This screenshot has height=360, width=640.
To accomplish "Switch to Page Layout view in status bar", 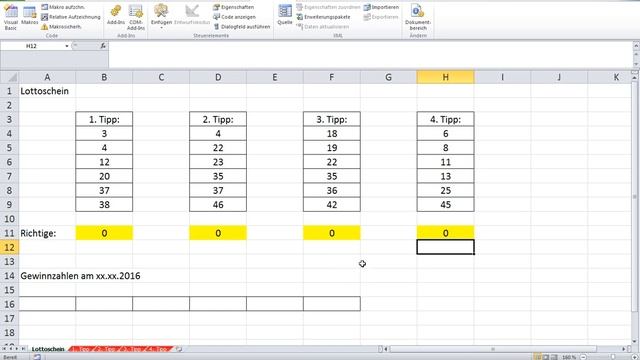I will (x=546, y=357).
